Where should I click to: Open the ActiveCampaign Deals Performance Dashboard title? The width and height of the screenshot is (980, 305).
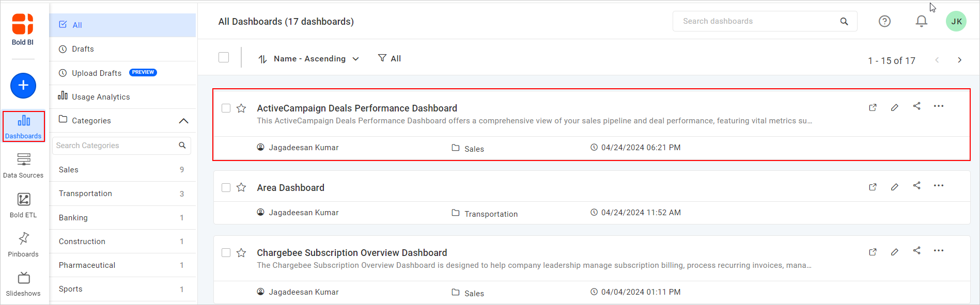[x=357, y=108]
